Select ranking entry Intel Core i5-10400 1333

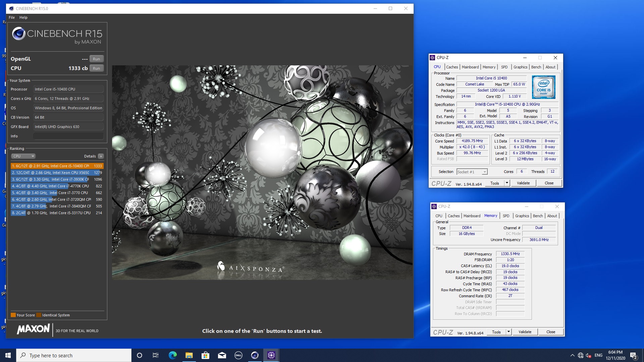[x=57, y=166]
